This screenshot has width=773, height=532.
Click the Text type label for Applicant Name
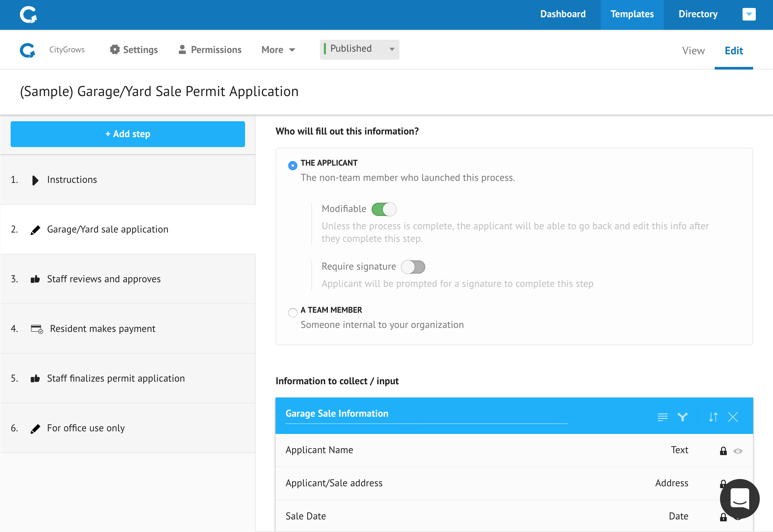pos(679,450)
